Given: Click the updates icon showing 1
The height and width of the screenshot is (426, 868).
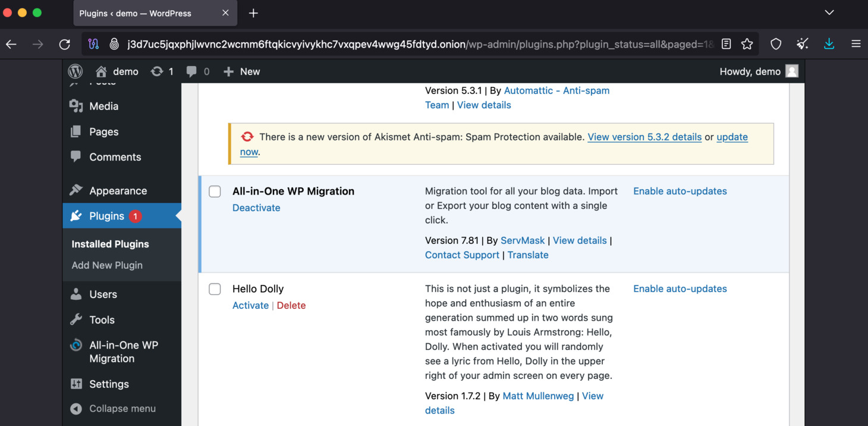Looking at the screenshot, I should point(162,71).
